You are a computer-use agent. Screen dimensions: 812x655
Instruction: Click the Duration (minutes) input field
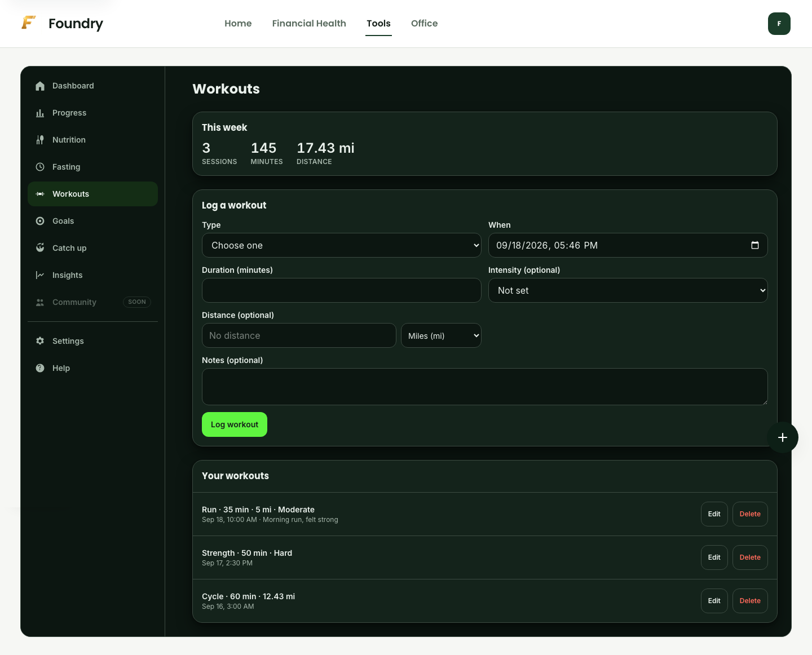click(342, 290)
